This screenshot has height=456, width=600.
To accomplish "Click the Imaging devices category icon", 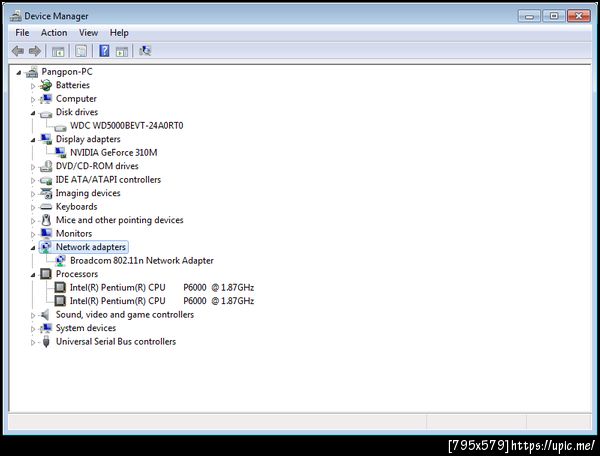I will tap(46, 193).
